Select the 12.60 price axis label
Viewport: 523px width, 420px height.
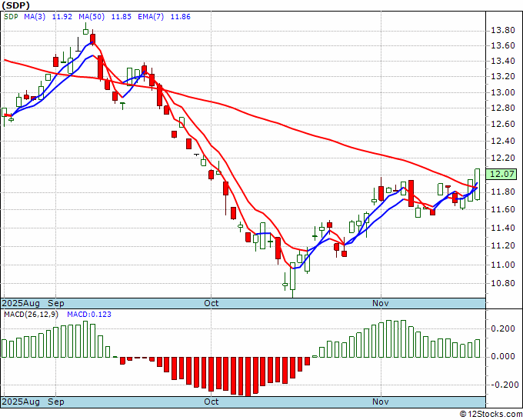503,124
